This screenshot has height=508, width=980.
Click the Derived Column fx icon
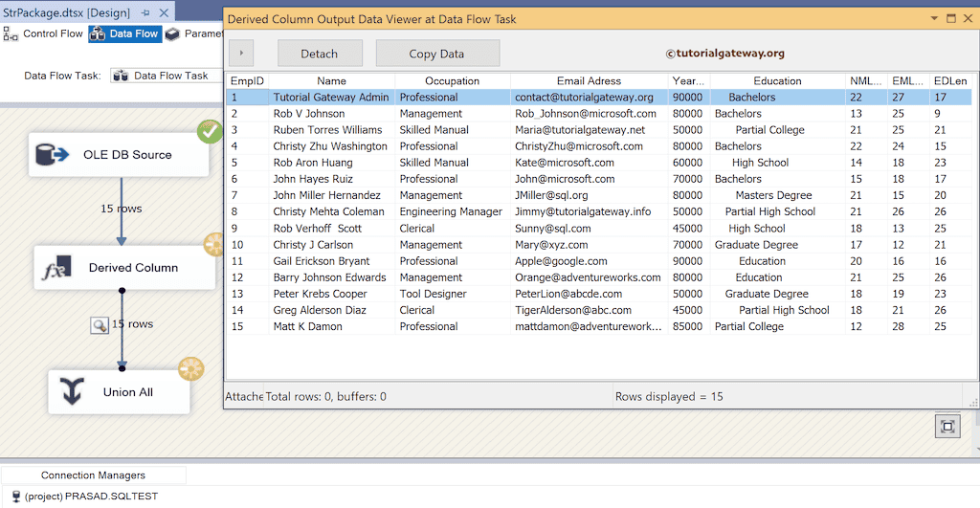click(x=56, y=268)
